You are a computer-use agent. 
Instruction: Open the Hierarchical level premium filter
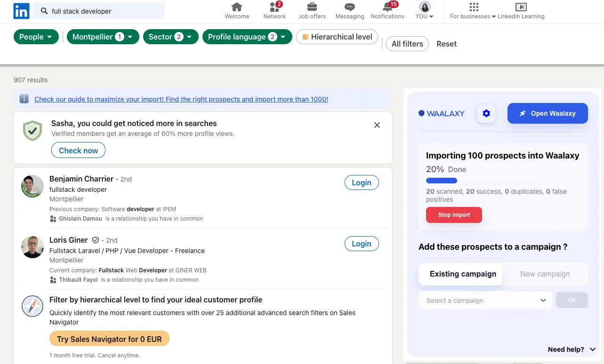pos(337,37)
